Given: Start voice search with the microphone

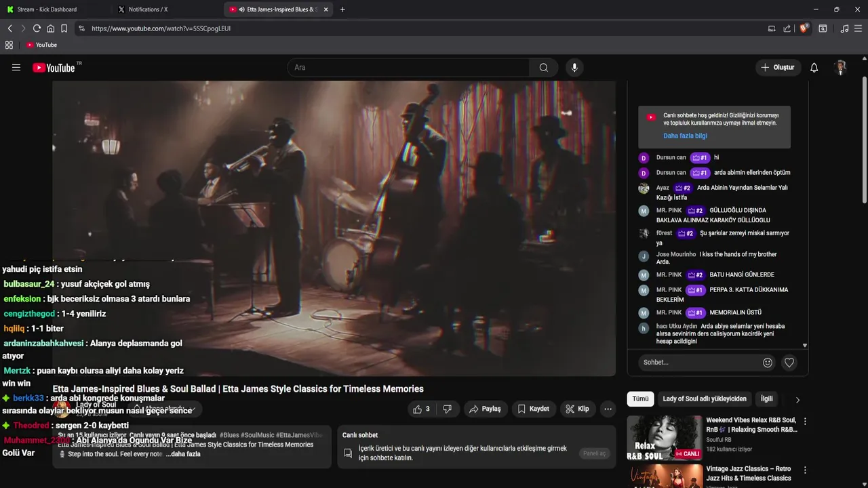Looking at the screenshot, I should tap(574, 67).
